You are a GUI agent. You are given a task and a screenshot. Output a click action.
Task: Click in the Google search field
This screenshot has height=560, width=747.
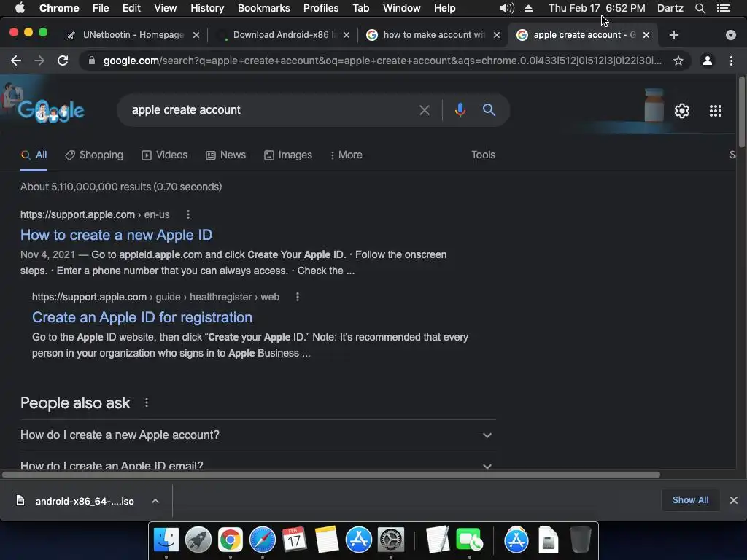(271, 110)
